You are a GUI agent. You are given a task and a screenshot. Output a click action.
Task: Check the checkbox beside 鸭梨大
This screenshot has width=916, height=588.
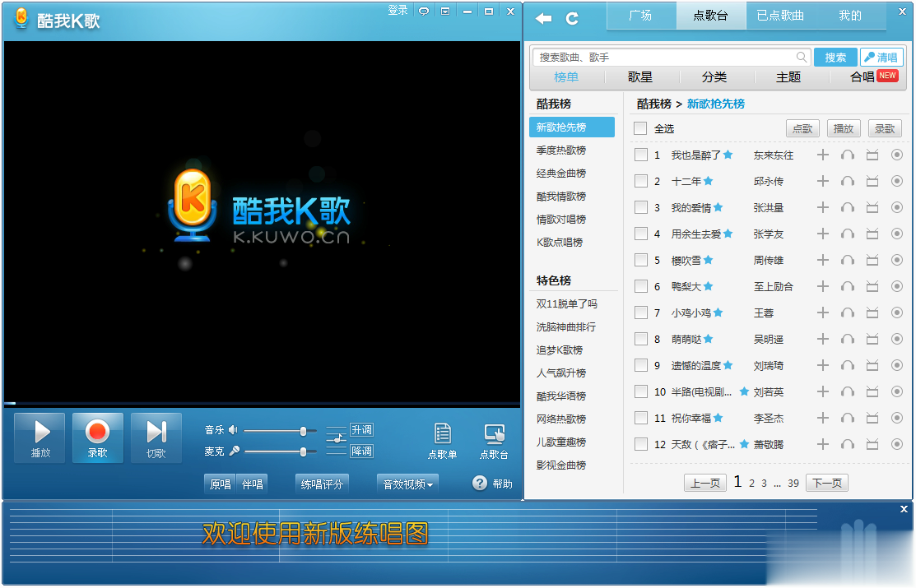[x=639, y=286]
